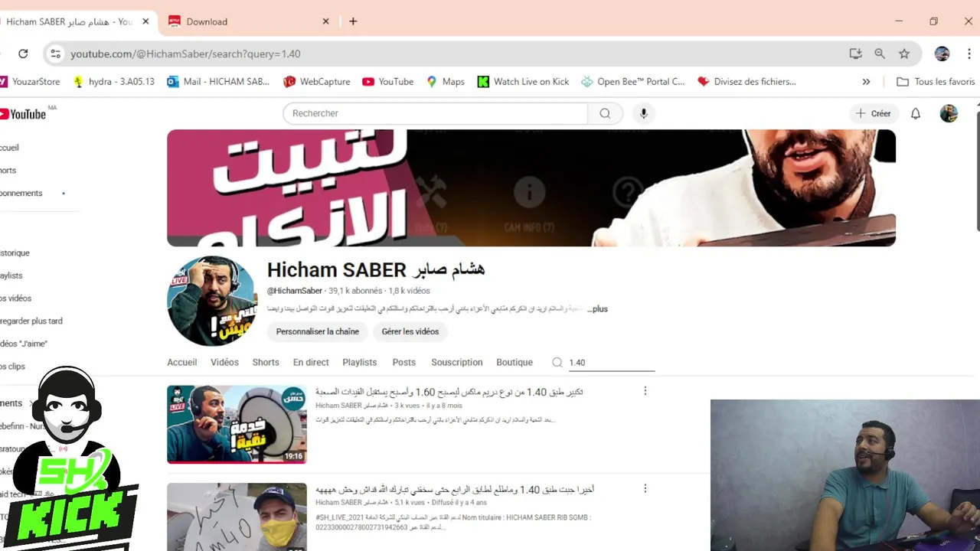The width and height of the screenshot is (980, 551).
Task: Switch to the Boutique channel tab
Action: pyautogui.click(x=514, y=362)
